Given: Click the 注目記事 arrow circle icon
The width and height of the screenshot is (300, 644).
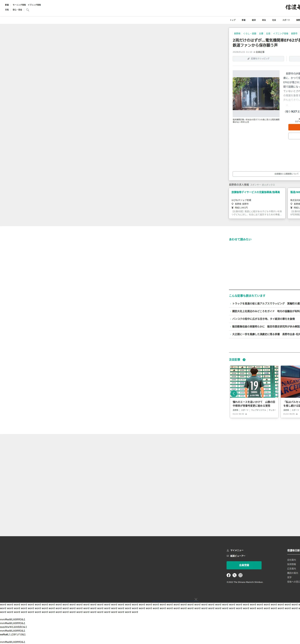Looking at the screenshot, I should coord(244,360).
